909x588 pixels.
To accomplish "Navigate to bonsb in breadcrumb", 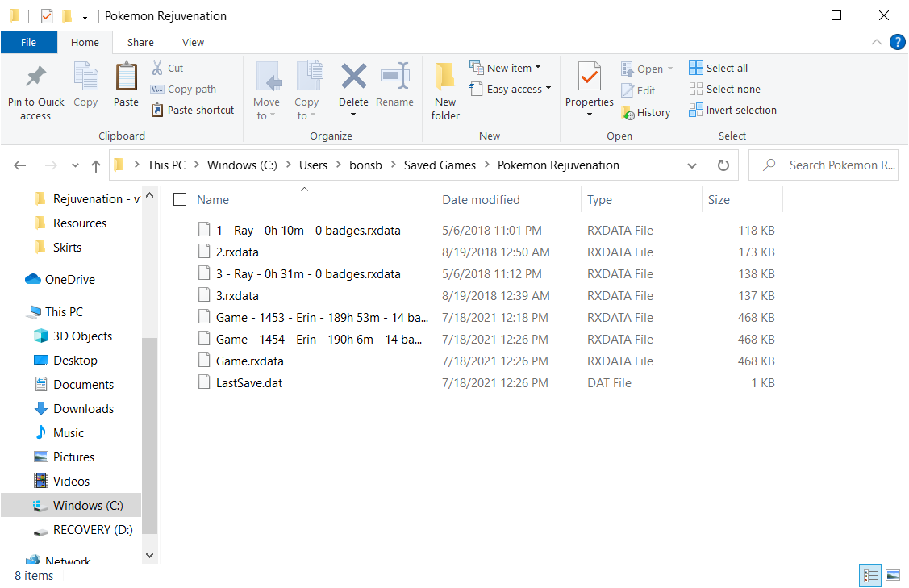I will pyautogui.click(x=365, y=165).
